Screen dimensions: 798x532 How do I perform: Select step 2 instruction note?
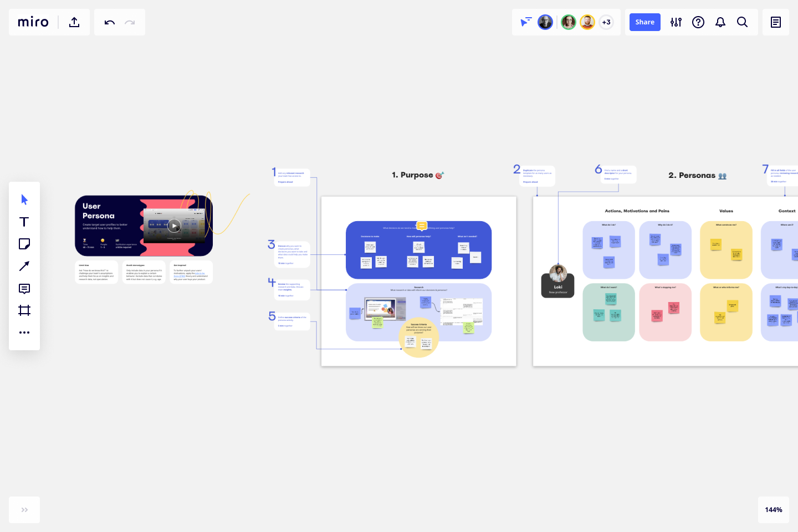tap(537, 176)
